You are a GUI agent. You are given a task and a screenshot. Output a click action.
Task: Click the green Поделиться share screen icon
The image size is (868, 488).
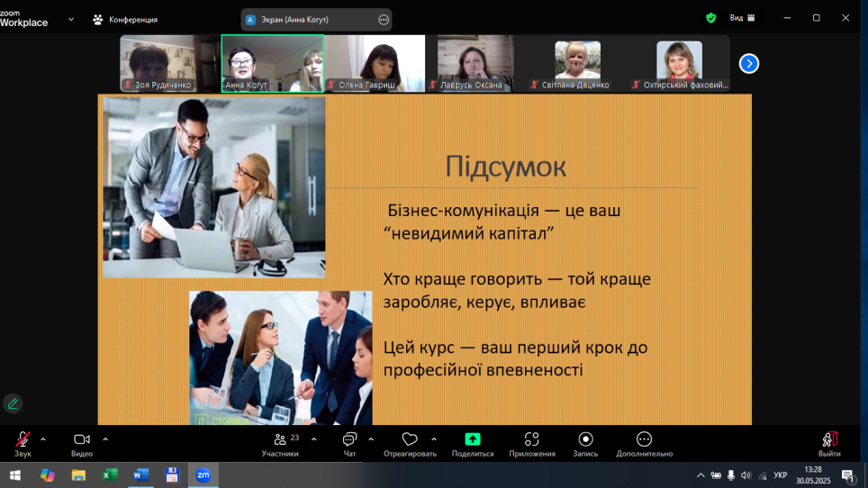point(472,439)
